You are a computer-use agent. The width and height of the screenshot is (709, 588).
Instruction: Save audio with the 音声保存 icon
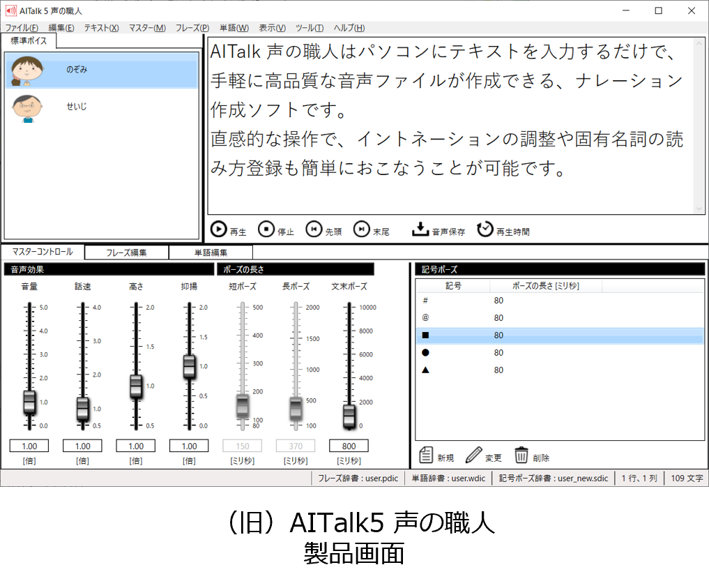[x=420, y=229]
